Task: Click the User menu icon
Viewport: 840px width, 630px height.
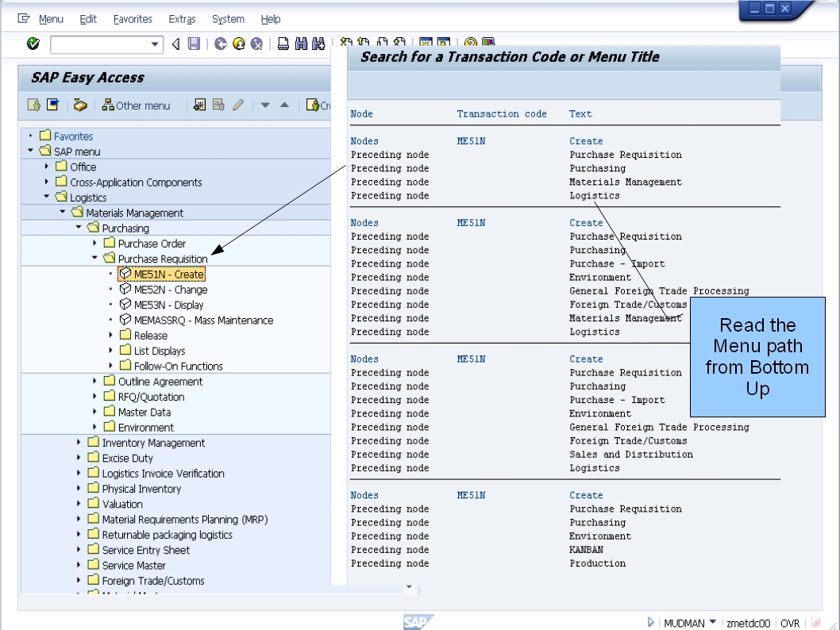Action: coord(34,105)
